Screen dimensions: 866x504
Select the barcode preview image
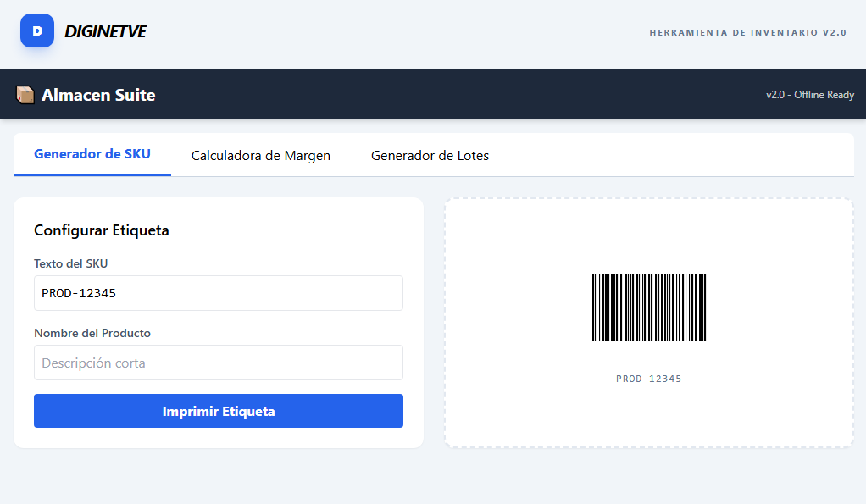tap(649, 307)
